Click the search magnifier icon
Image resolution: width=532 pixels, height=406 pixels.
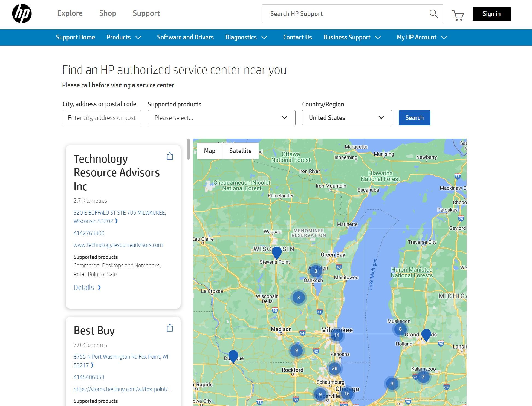tap(433, 14)
